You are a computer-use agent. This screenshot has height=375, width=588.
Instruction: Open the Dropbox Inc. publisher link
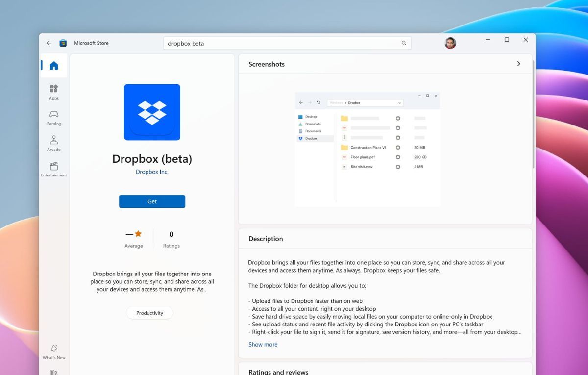coord(152,172)
